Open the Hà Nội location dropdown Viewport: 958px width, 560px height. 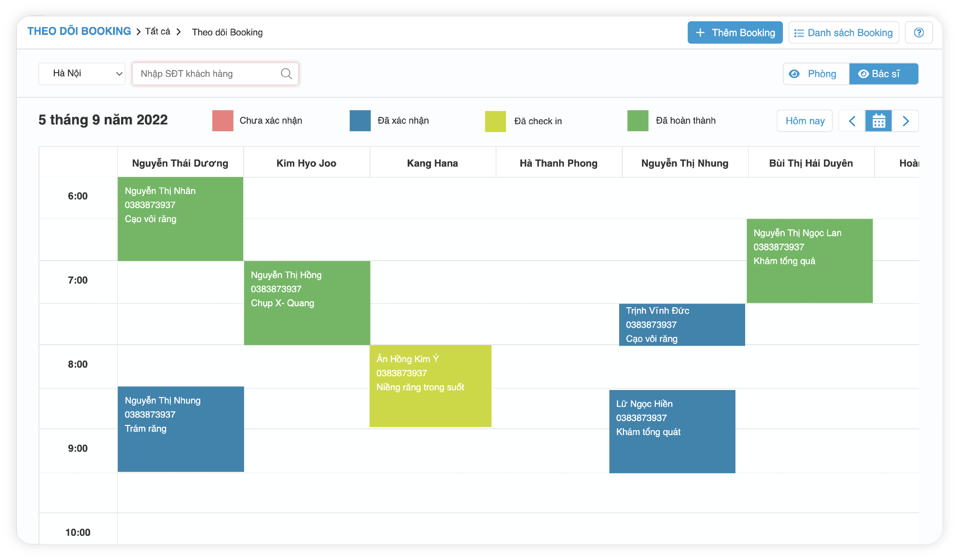82,74
